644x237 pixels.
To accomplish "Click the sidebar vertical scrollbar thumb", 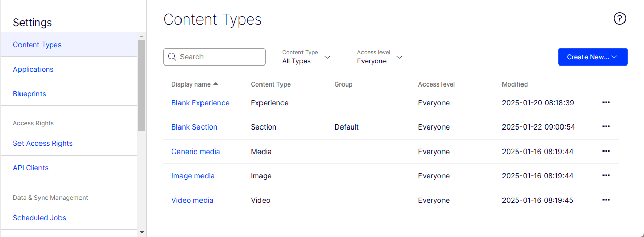I will coord(142,85).
